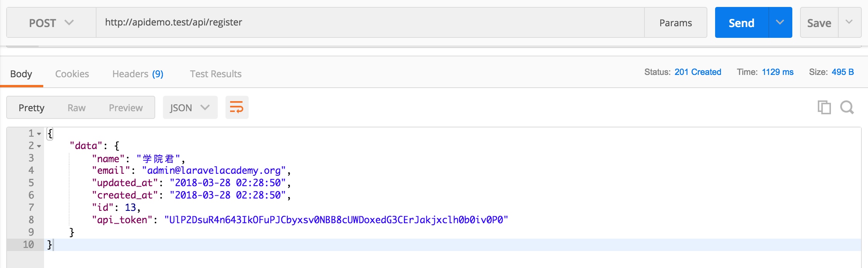This screenshot has height=268, width=868.
Task: Click the request URL input field
Action: 370,22
